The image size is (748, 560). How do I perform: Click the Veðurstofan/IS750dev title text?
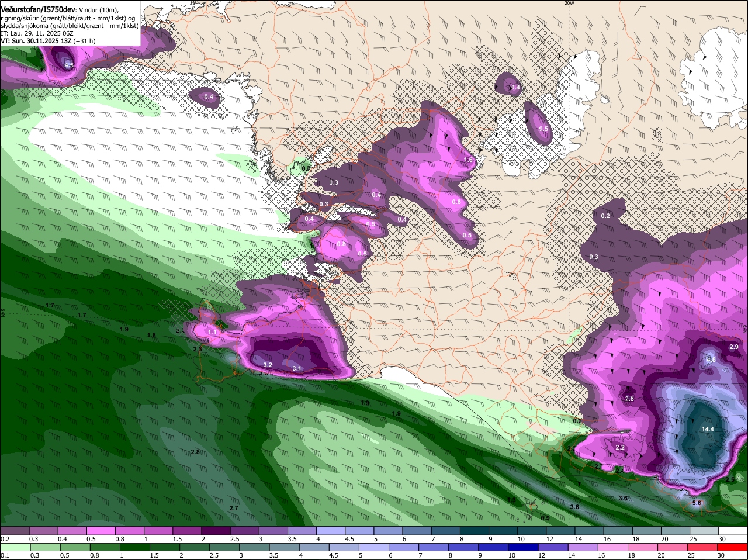37,10
